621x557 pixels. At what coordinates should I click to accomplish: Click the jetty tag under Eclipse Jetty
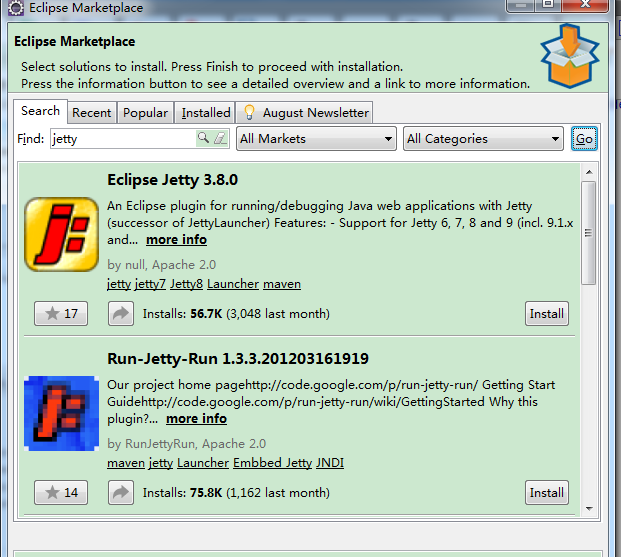[119, 284]
